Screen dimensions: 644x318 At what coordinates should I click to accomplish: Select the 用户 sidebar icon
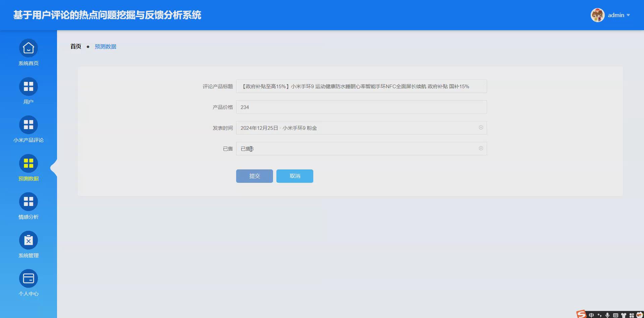tap(29, 86)
